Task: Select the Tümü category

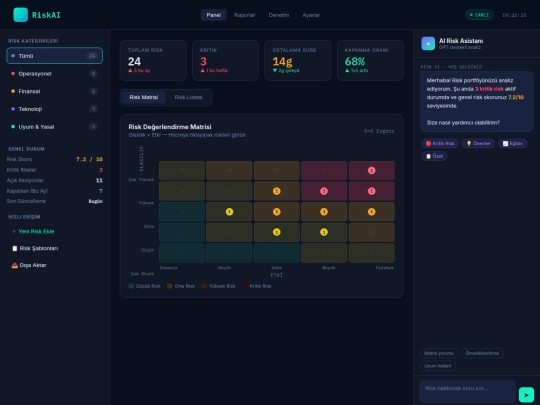Action: click(x=54, y=56)
